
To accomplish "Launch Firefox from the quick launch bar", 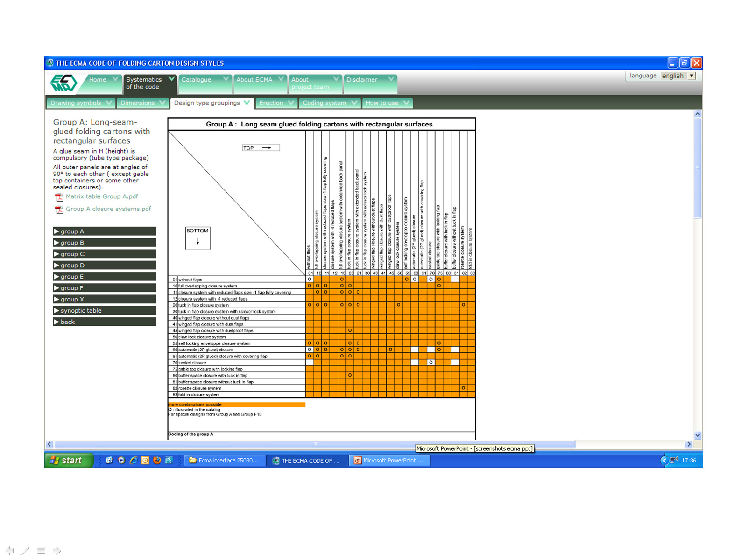I will (157, 461).
